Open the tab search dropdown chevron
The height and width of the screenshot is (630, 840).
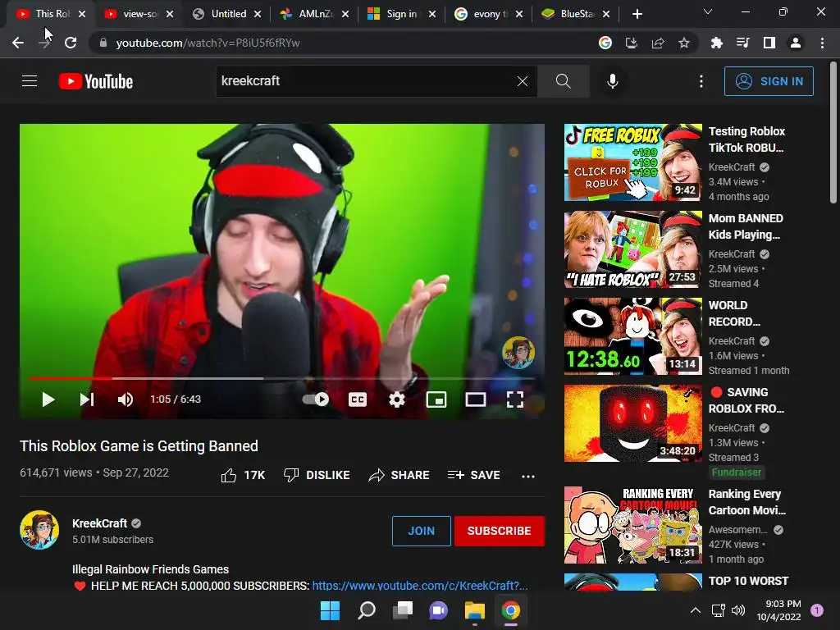[x=708, y=11]
